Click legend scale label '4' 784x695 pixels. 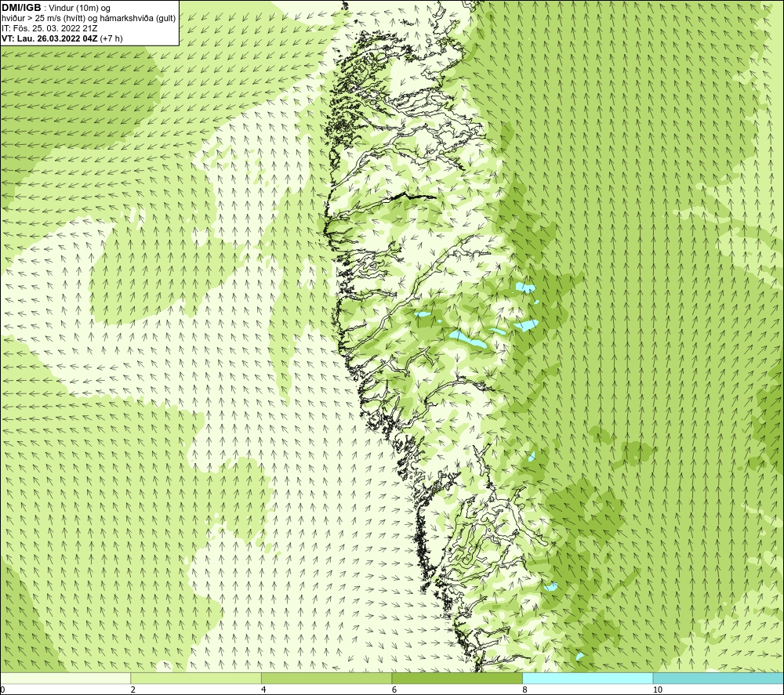click(263, 690)
